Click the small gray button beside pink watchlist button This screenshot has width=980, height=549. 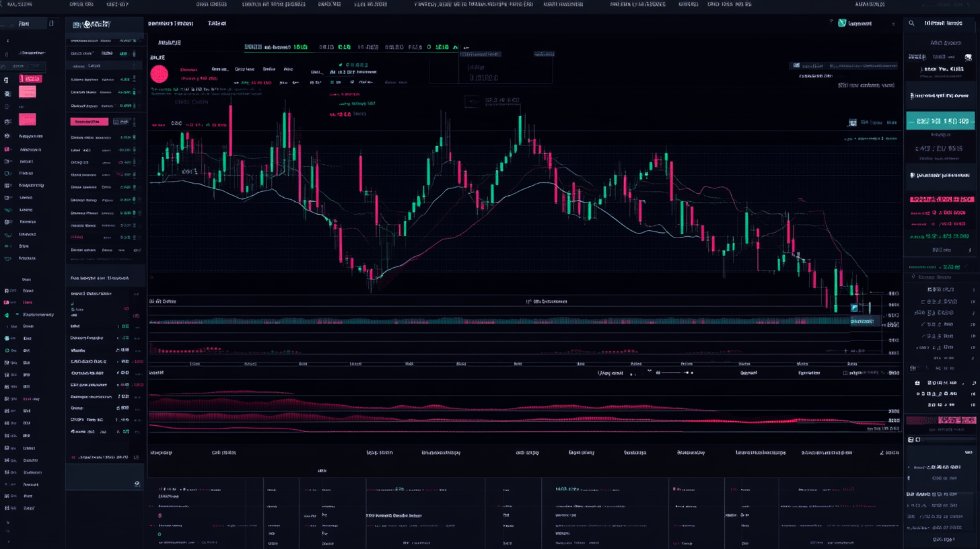120,122
